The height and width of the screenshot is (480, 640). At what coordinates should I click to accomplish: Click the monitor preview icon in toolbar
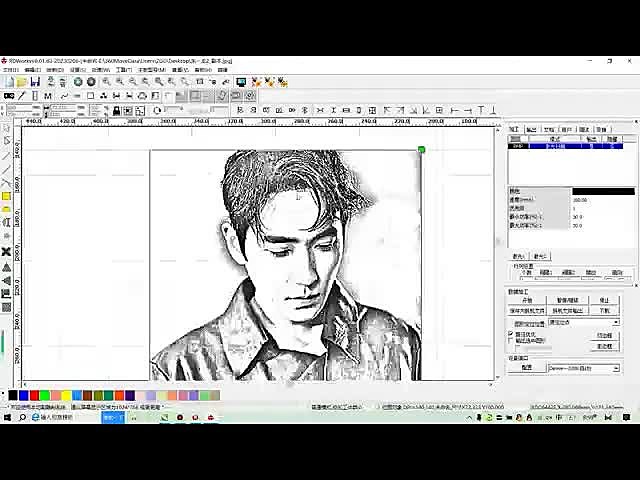pyautogui.click(x=241, y=82)
